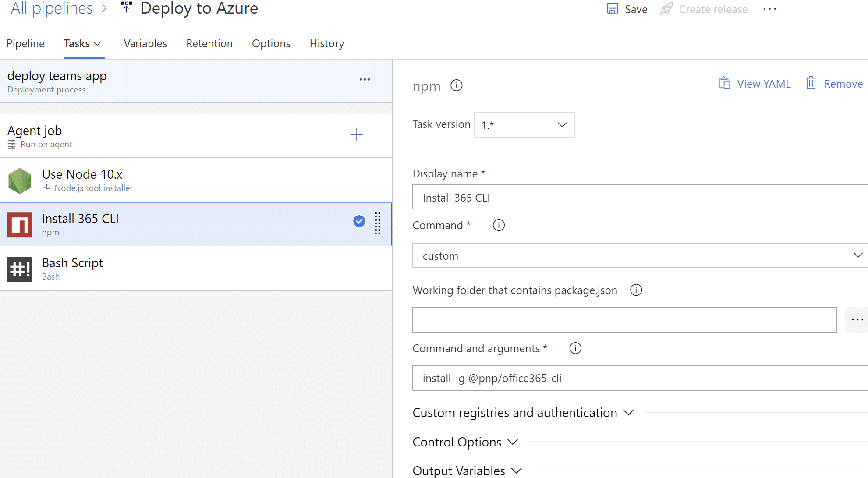The image size is (868, 478).
Task: Click the Command and arguments input field
Action: point(640,378)
